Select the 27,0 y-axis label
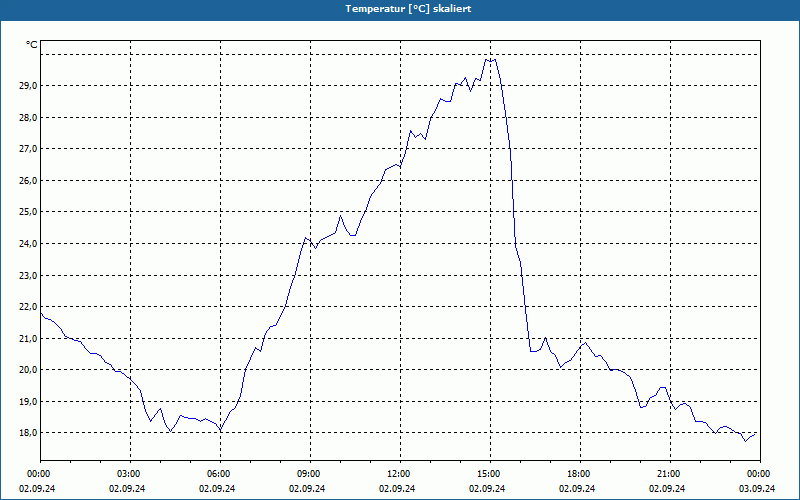Image resolution: width=800 pixels, height=500 pixels. click(x=28, y=149)
